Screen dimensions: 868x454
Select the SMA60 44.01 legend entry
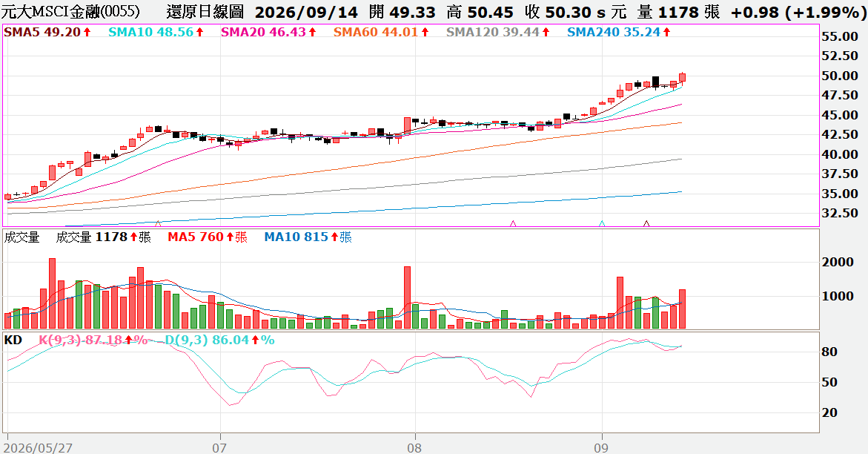coord(382,32)
